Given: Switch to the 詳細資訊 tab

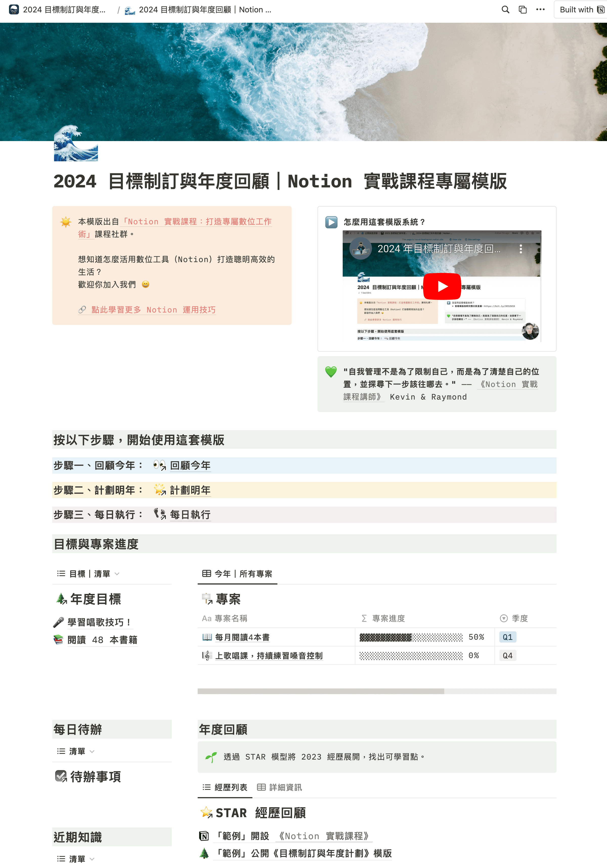Looking at the screenshot, I should coord(279,787).
